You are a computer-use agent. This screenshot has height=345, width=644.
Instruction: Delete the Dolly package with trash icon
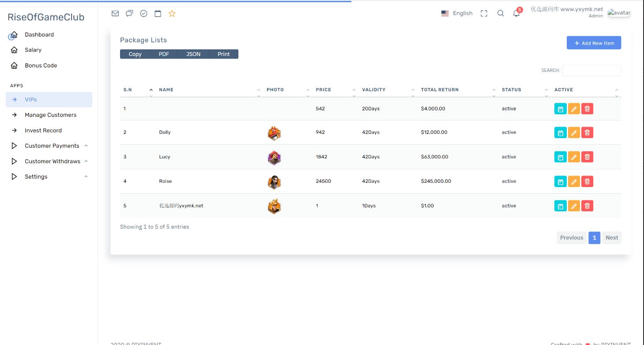point(587,132)
